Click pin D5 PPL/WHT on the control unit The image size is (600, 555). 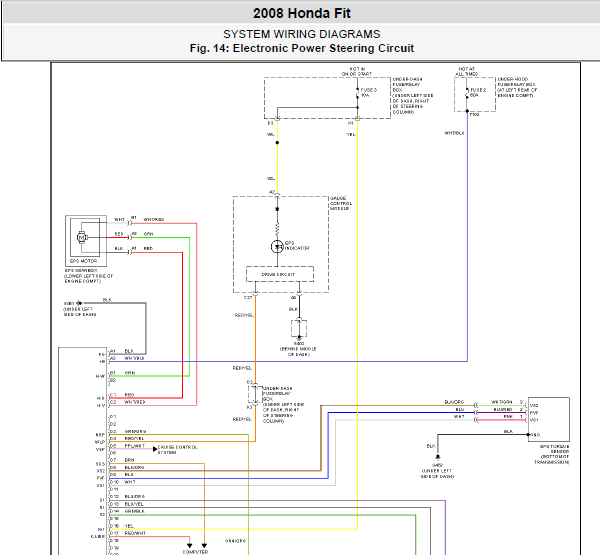coord(127,446)
